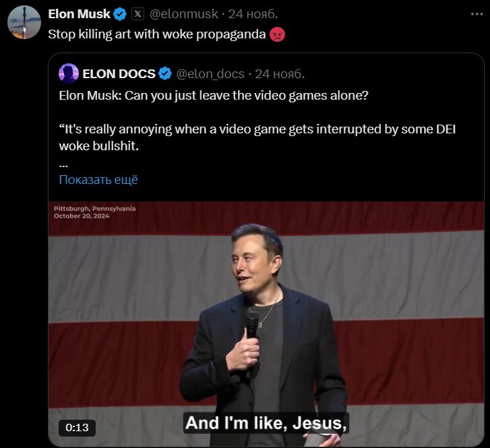Click the Pittsburgh, Pennsylvania video overlay caption
The width and height of the screenshot is (490, 448).
coord(95,209)
